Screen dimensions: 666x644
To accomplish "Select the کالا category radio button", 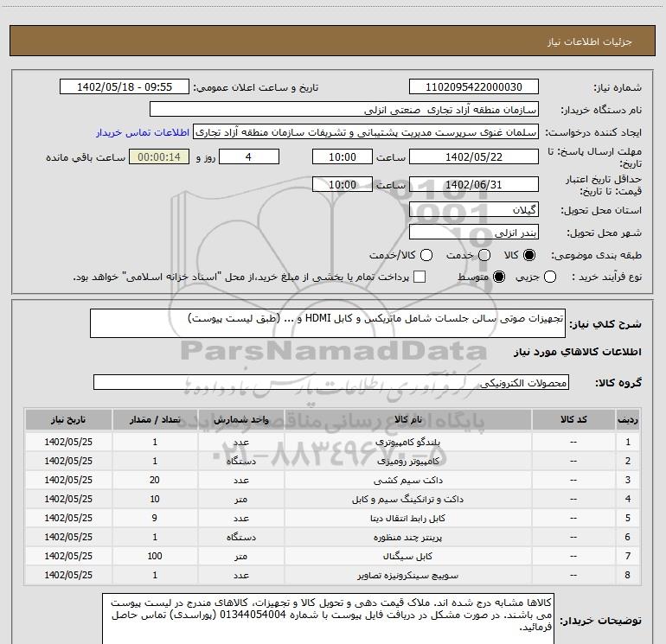I will click(529, 255).
